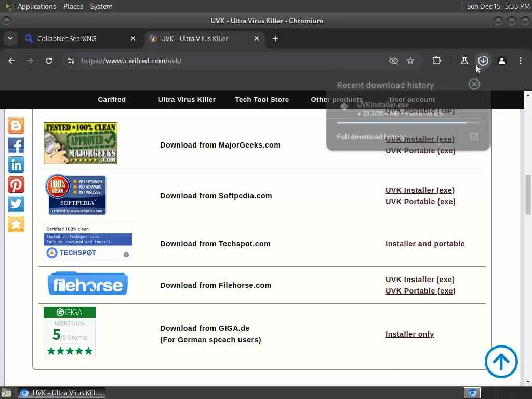Viewport: 532px width, 399px height.
Task: Reload the current page
Action: point(49,61)
